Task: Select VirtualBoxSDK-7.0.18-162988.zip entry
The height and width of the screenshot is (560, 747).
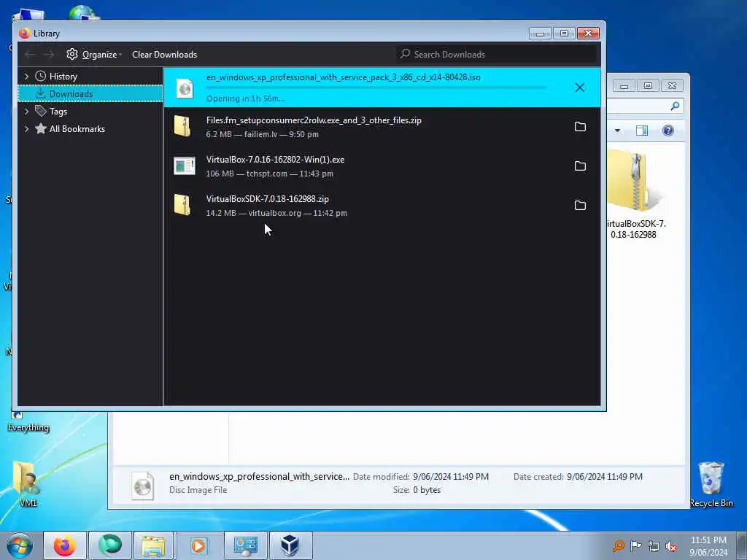Action: [x=382, y=205]
